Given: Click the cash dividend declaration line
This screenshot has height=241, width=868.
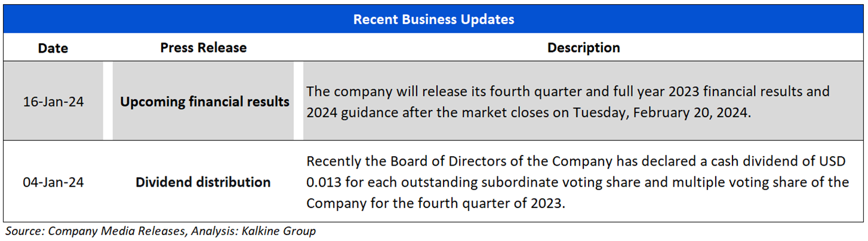Looking at the screenshot, I should 577,161.
